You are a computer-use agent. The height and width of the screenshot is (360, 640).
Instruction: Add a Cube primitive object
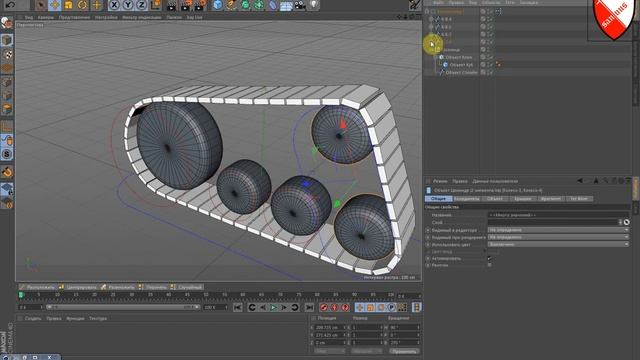[218, 5]
